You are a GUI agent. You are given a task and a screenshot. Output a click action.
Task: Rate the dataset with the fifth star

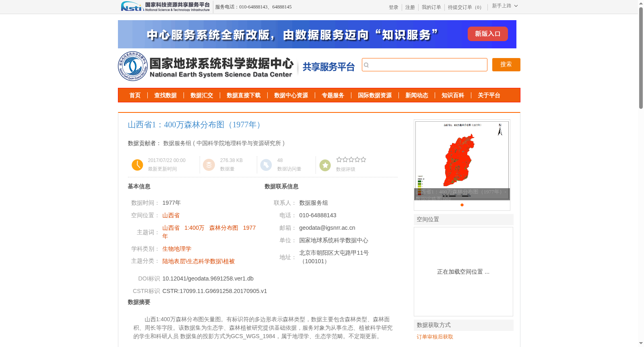(363, 160)
